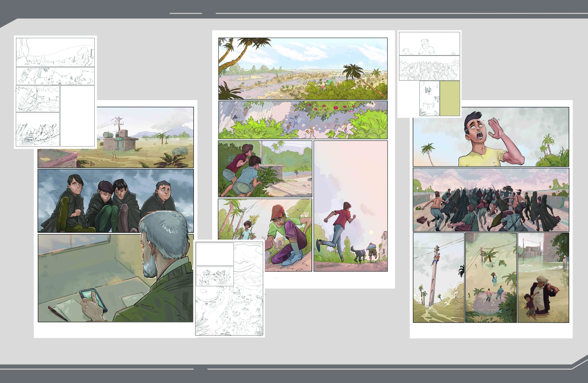Open the wide panoramic village landscape panel
The width and height of the screenshot is (588, 383).
point(303,69)
